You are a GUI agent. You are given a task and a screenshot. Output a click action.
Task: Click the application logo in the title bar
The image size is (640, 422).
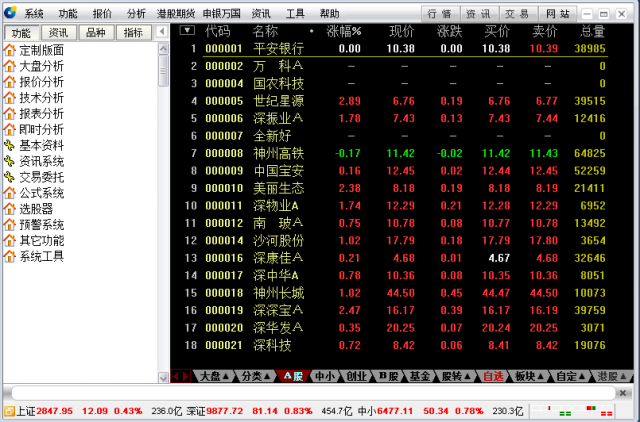[9, 13]
